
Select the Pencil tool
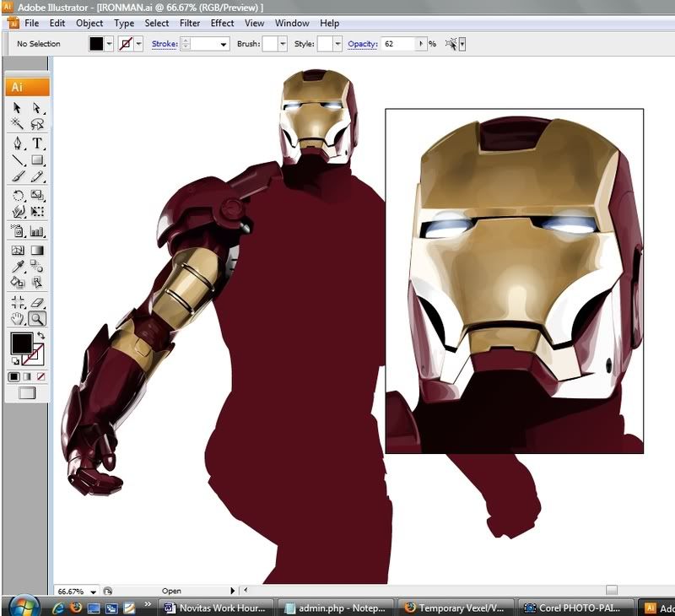(37, 176)
